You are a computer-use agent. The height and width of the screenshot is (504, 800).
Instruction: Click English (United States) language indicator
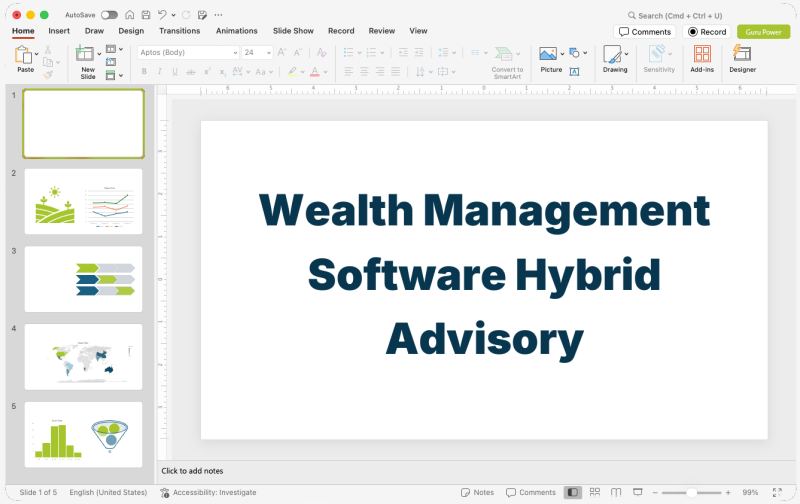pos(108,492)
